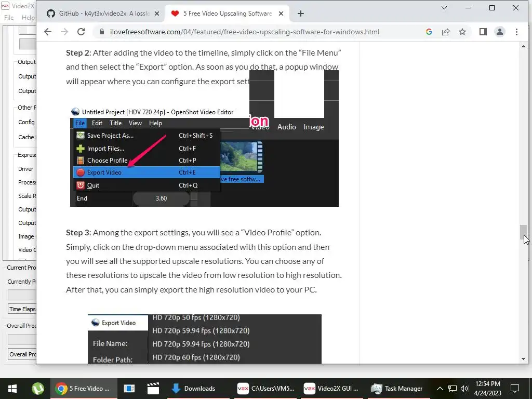Open the blue window app on taskbar
This screenshot has height=399, width=532.
[129, 389]
